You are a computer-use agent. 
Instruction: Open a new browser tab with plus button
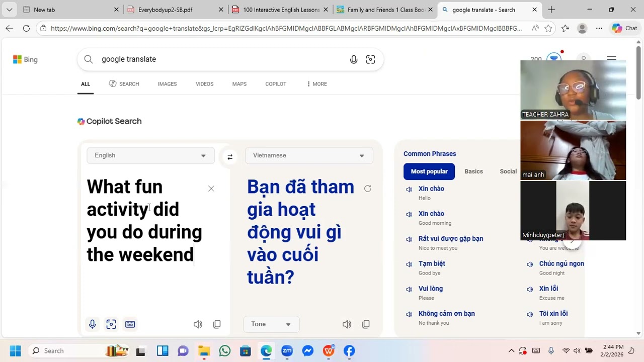(551, 10)
